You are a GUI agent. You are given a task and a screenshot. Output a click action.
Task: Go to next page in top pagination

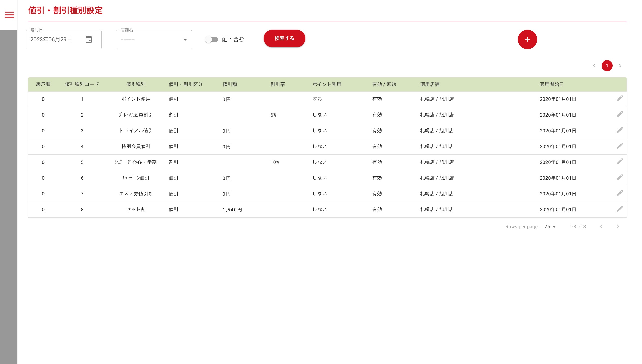coord(620,66)
